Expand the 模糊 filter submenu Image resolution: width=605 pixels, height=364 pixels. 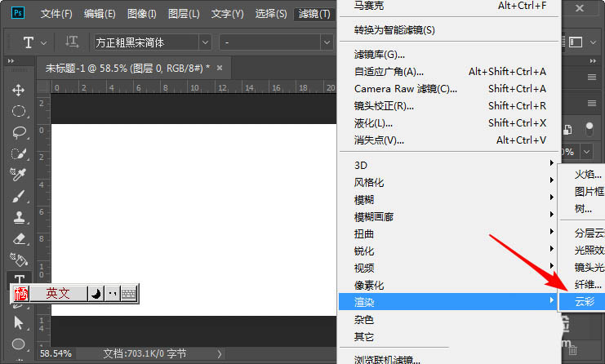click(450, 199)
